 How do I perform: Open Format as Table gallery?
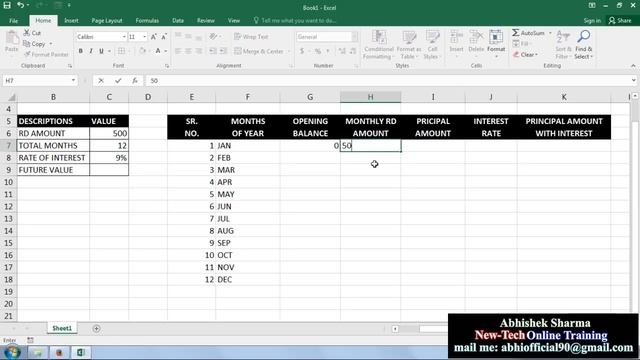point(409,45)
